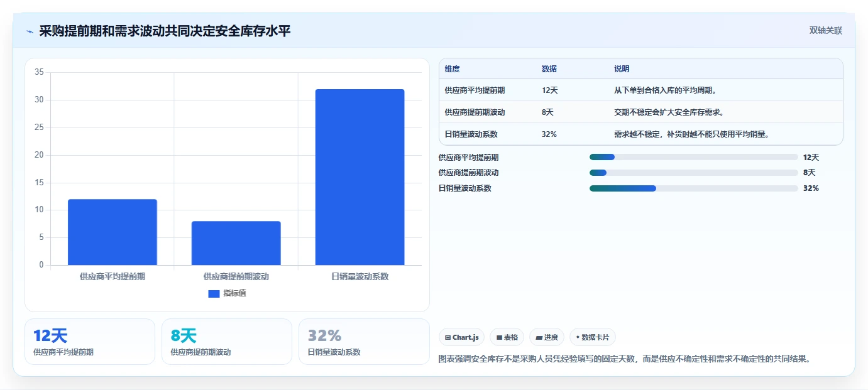Click the 数据 column header
868x390 pixels.
[549, 69]
